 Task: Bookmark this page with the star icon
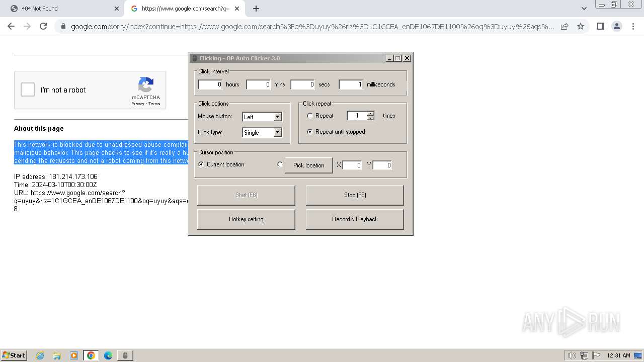point(581,26)
